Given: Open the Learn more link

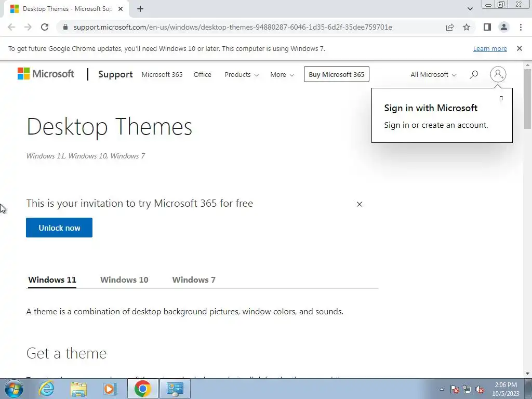Looking at the screenshot, I should (x=490, y=48).
